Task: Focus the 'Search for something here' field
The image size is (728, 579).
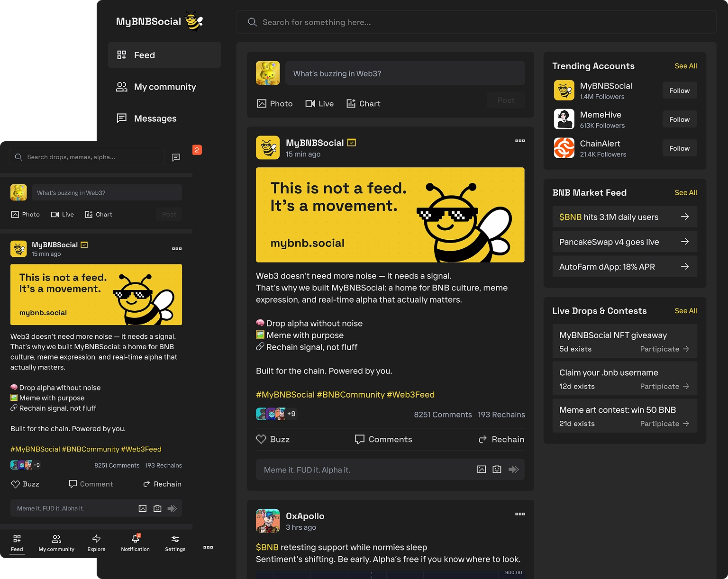Action: coord(476,22)
